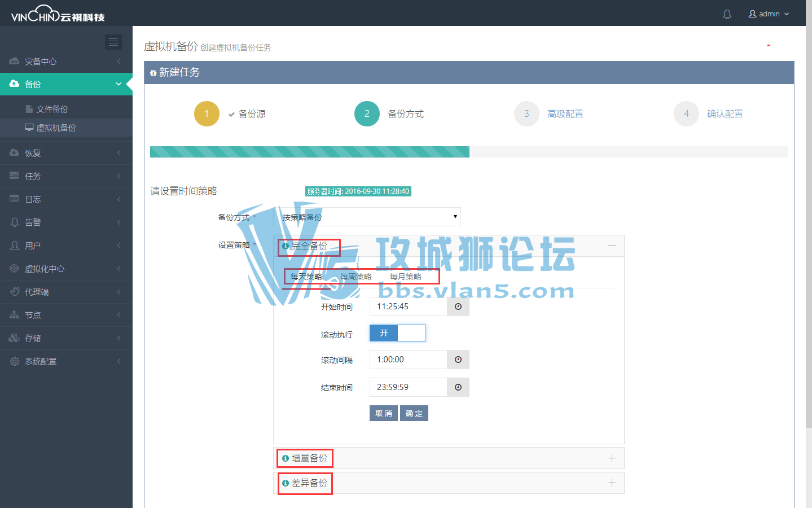Click the 用户 person icon

coord(14,245)
